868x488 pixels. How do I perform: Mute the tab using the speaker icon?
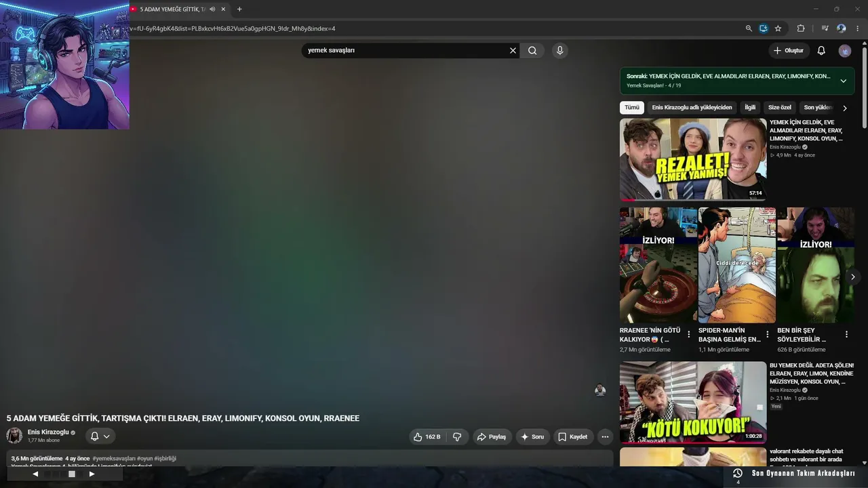point(212,9)
